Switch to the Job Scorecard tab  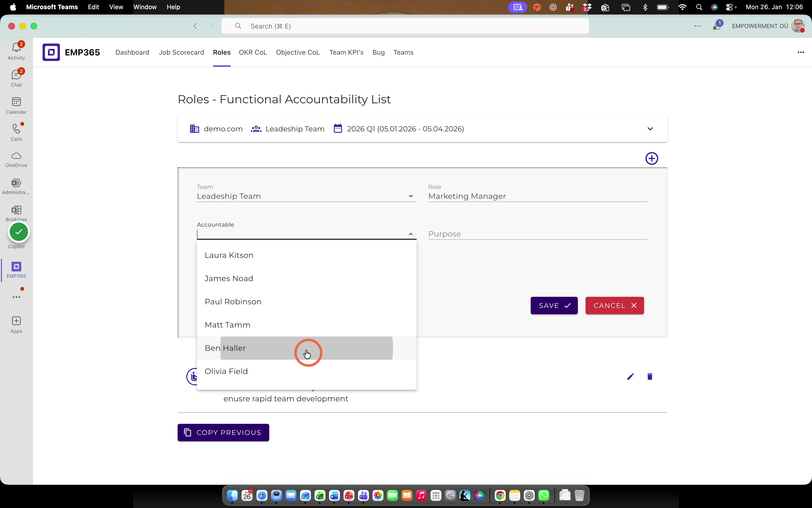tap(181, 52)
